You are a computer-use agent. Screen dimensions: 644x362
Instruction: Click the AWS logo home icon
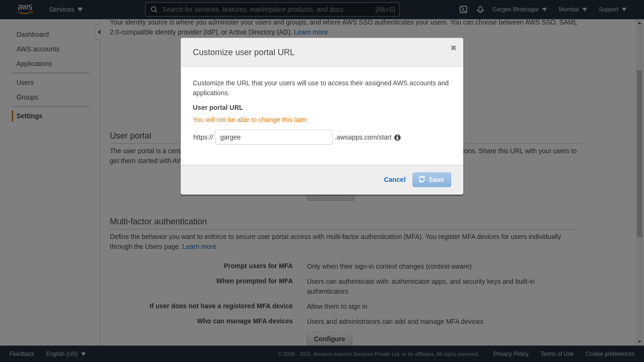[25, 9]
